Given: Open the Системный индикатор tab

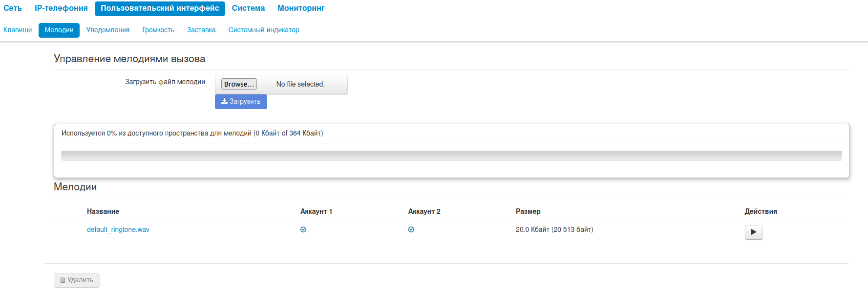Looking at the screenshot, I should tap(264, 30).
